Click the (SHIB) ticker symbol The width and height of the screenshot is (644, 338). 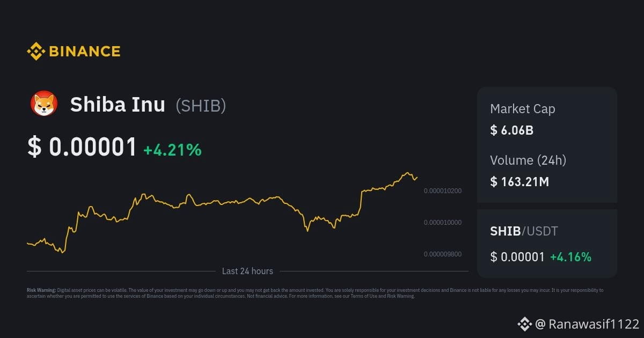pyautogui.click(x=201, y=106)
